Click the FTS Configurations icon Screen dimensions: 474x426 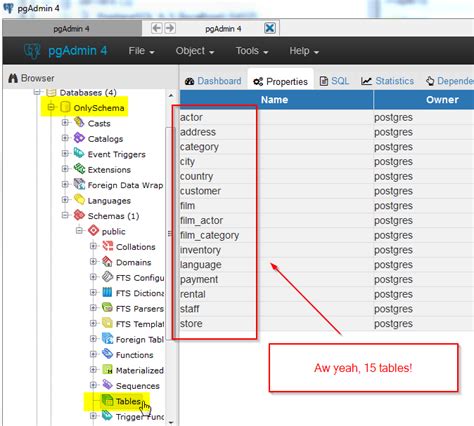(107, 277)
